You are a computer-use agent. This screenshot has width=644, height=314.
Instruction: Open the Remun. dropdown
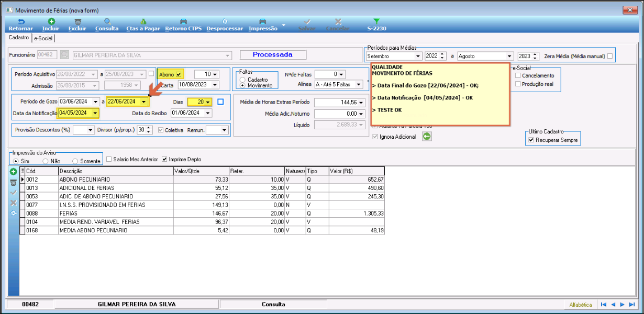pyautogui.click(x=225, y=130)
